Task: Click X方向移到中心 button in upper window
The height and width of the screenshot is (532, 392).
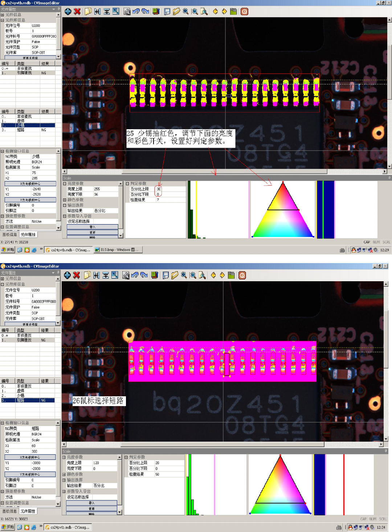Action: click(30, 184)
